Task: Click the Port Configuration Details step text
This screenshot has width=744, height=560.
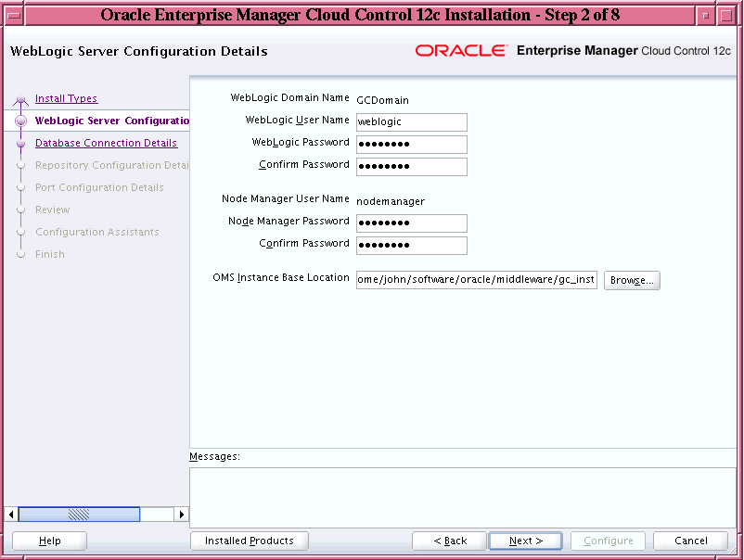Action: 99,188
